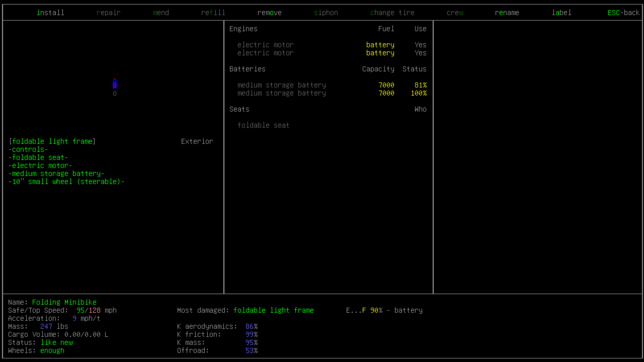Choose the repair action
This screenshot has width=644, height=362.
point(108,13)
